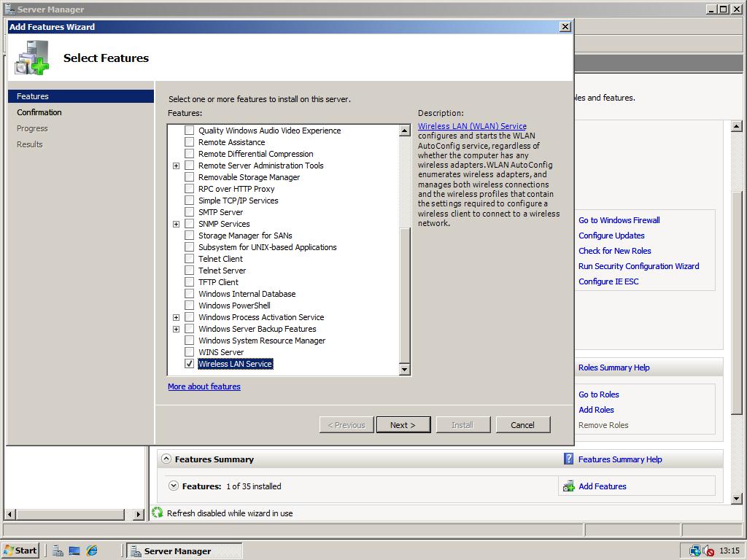
Task: Click the Add Features icon in Features Summary
Action: point(568,486)
